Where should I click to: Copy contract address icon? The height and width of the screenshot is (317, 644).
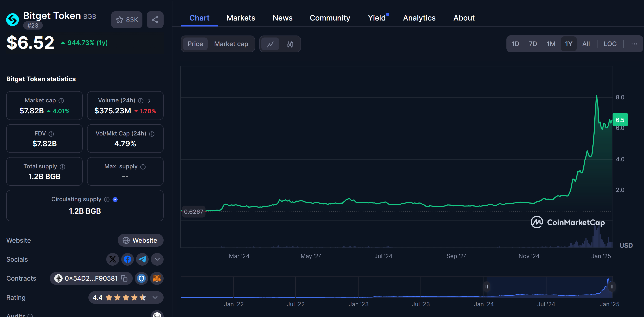(x=124, y=278)
